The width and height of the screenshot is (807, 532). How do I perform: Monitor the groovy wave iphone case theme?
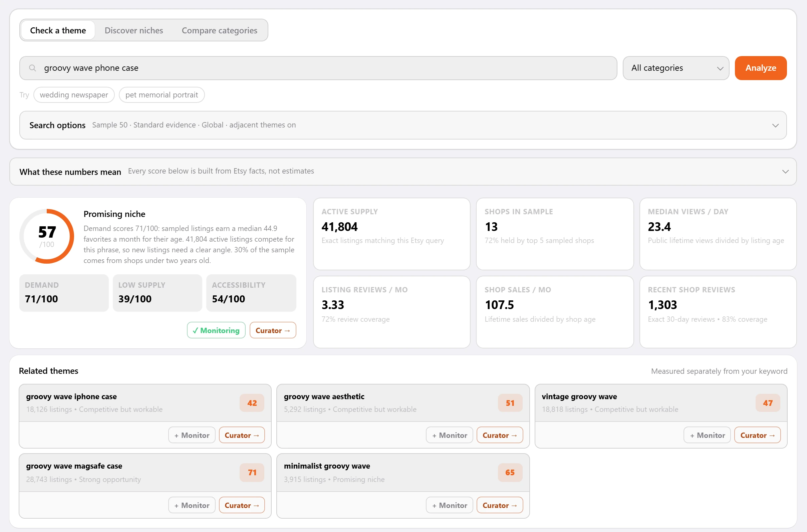[x=192, y=435]
